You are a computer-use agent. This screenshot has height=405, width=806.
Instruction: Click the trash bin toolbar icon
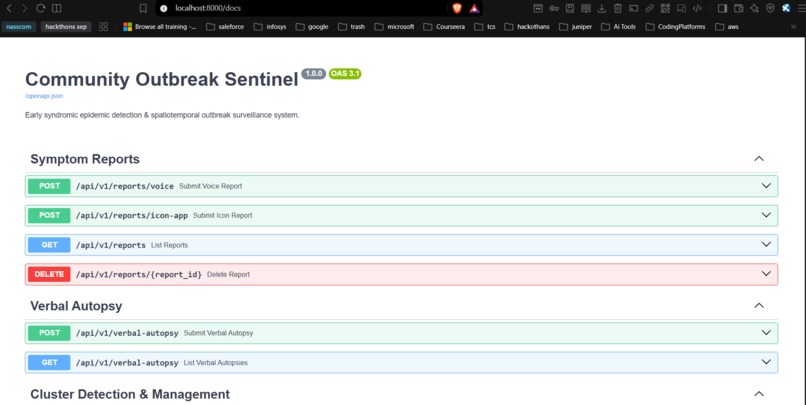(617, 8)
